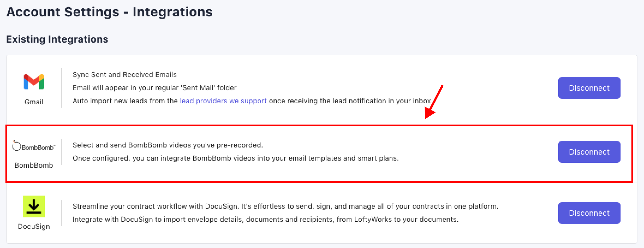This screenshot has width=644, height=248.
Task: Click the DocuSign download-arrow icon
Action: tap(34, 206)
